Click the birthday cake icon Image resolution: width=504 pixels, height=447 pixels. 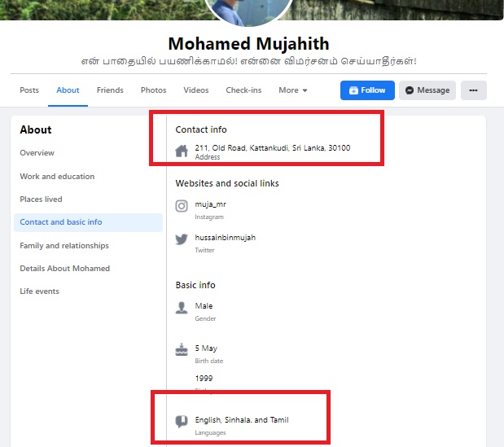(182, 349)
